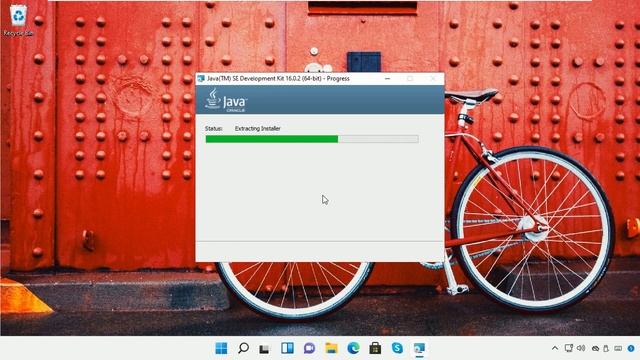The image size is (640, 360).
Task: Click the green installer progress bar
Action: tap(312, 139)
